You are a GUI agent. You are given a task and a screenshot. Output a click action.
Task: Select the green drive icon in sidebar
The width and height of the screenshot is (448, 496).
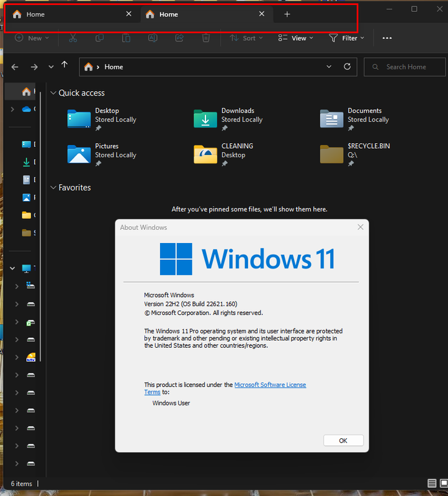pos(30,322)
